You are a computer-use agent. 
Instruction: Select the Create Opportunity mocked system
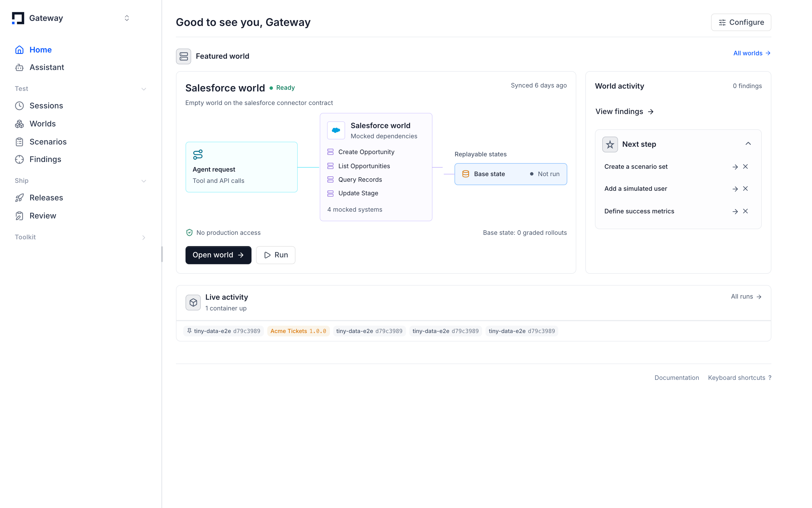(x=361, y=152)
